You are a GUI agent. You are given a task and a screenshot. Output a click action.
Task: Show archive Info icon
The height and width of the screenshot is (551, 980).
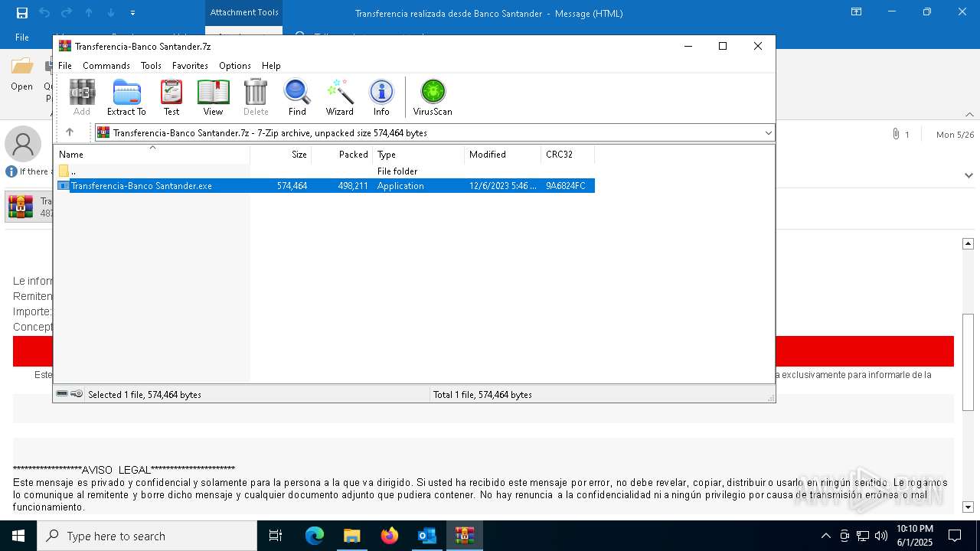coord(381,97)
